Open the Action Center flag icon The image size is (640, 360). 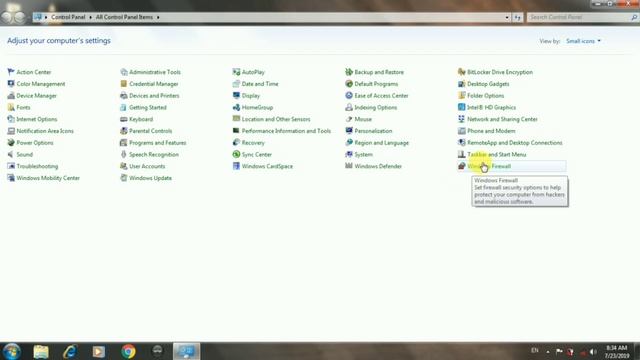[11, 72]
